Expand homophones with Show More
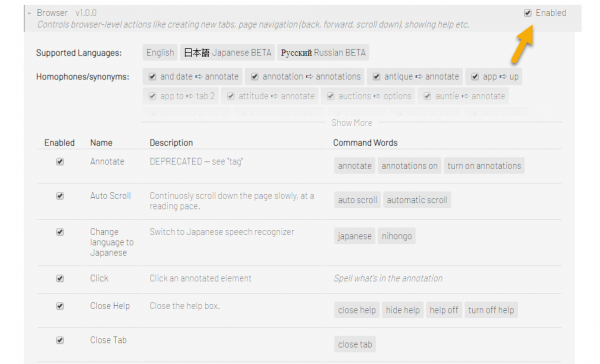 [x=352, y=123]
